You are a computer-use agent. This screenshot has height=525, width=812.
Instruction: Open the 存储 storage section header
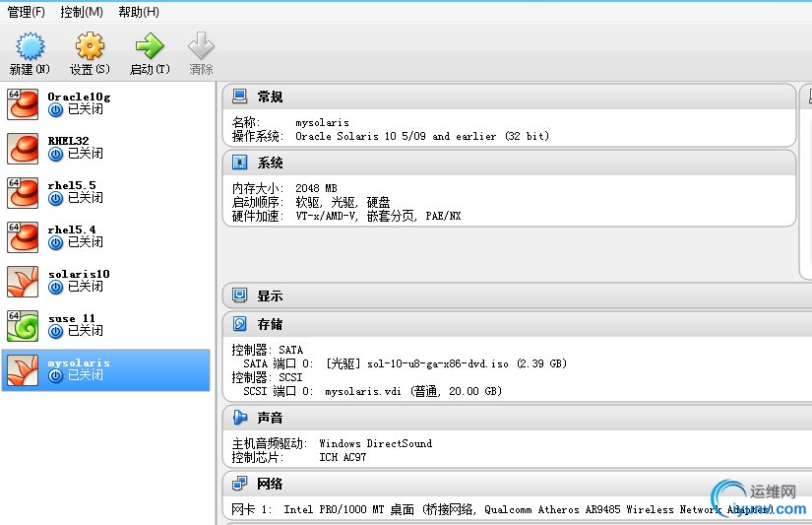518,324
